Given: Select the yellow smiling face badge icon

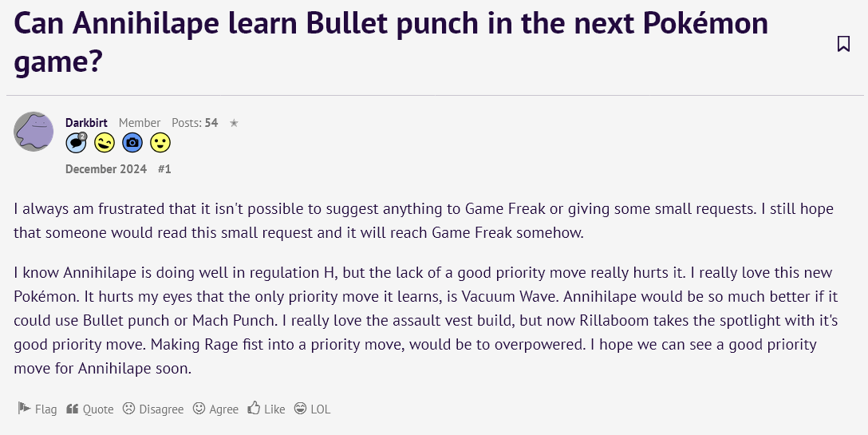Looking at the screenshot, I should pos(160,143).
